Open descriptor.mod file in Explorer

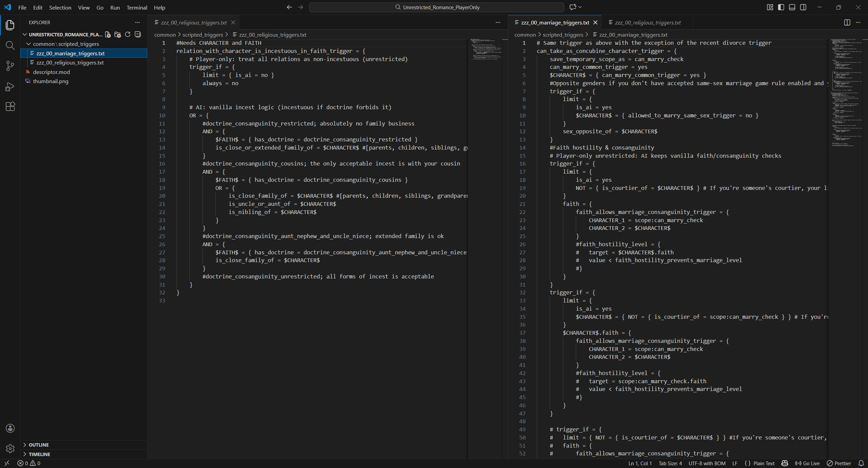tap(51, 72)
